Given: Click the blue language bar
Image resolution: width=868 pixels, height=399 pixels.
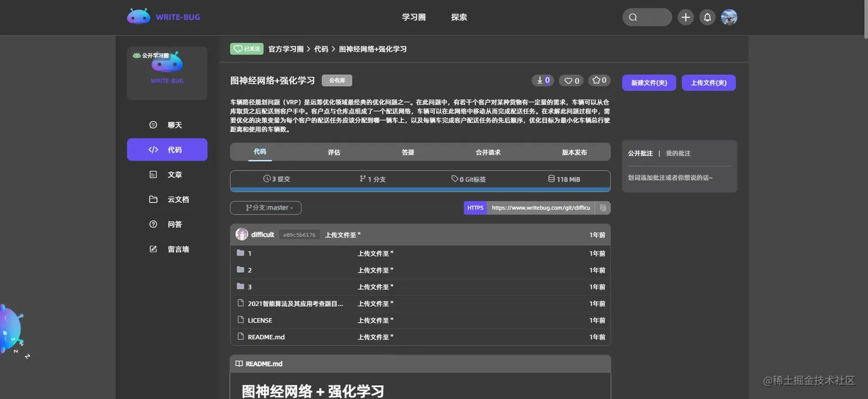Looking at the screenshot, I should [x=420, y=189].
